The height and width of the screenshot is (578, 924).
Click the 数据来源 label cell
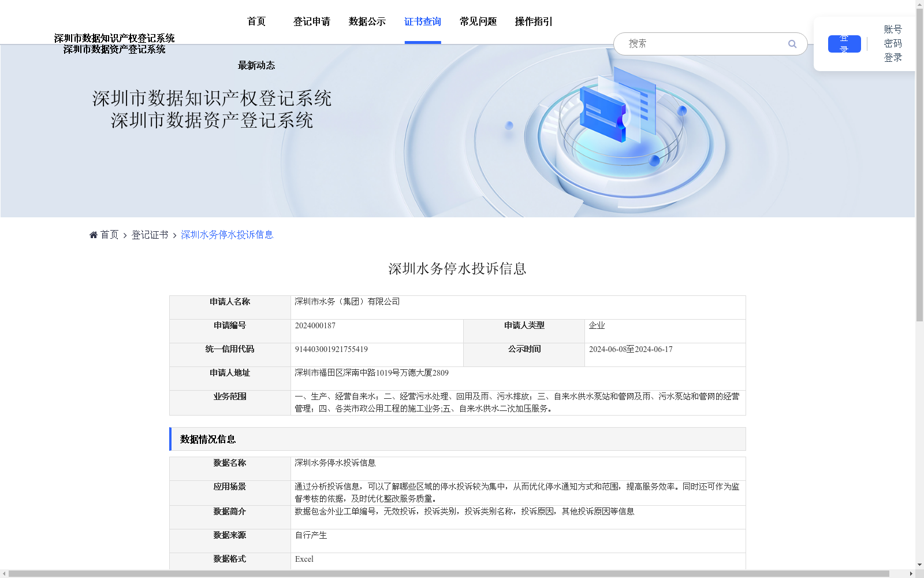click(230, 541)
